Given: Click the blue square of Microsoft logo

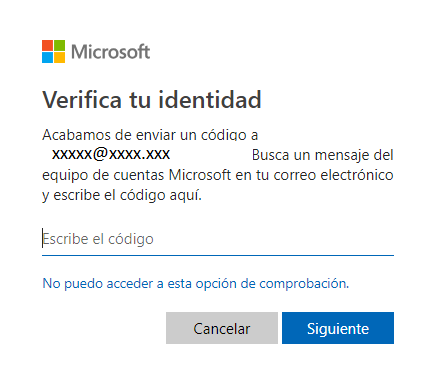Looking at the screenshot, I should point(47,58).
